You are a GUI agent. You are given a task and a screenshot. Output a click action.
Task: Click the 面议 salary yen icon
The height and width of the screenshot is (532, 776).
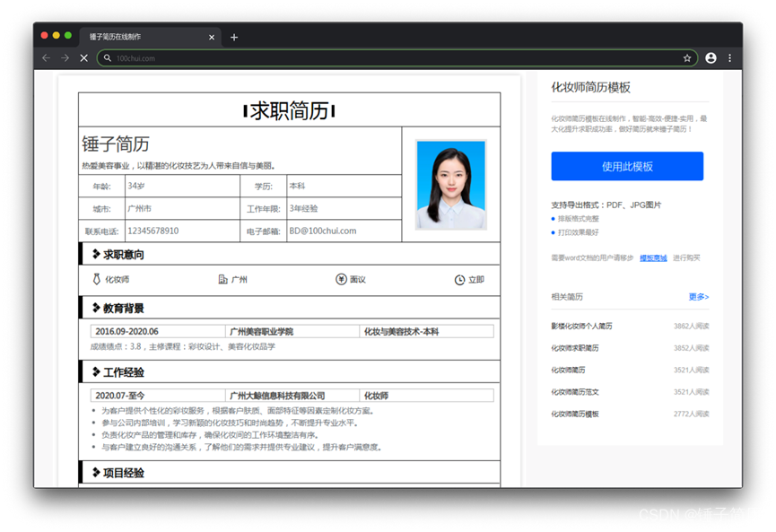pos(341,279)
